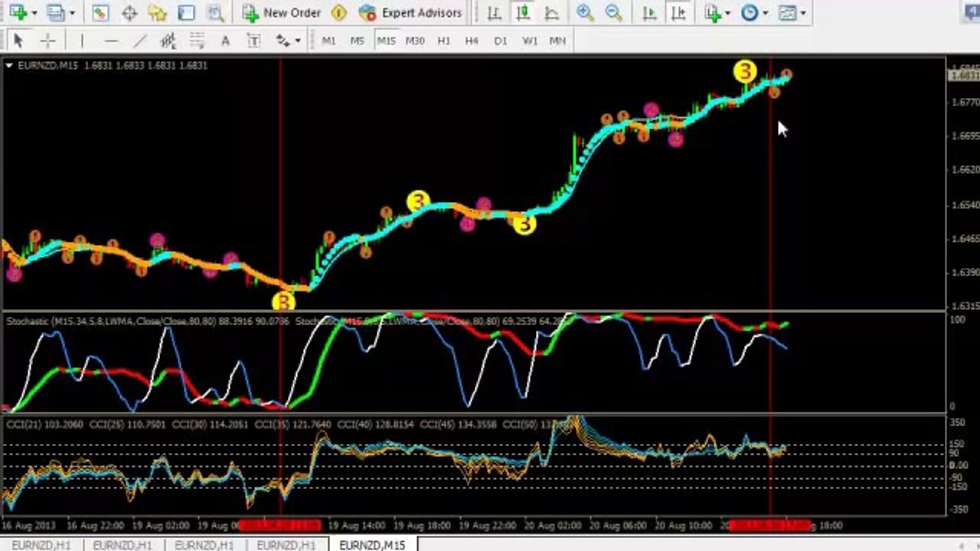
Task: Switch timeframe to MN
Action: click(x=557, y=41)
